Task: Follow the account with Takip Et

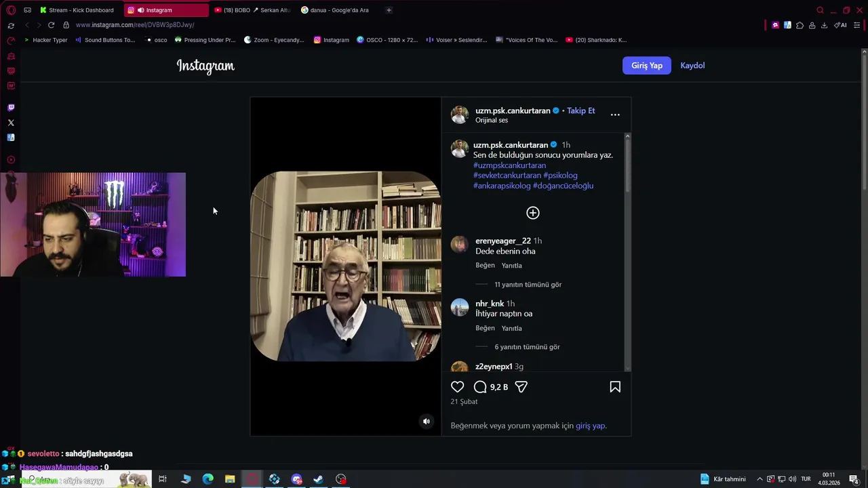Action: [x=581, y=110]
